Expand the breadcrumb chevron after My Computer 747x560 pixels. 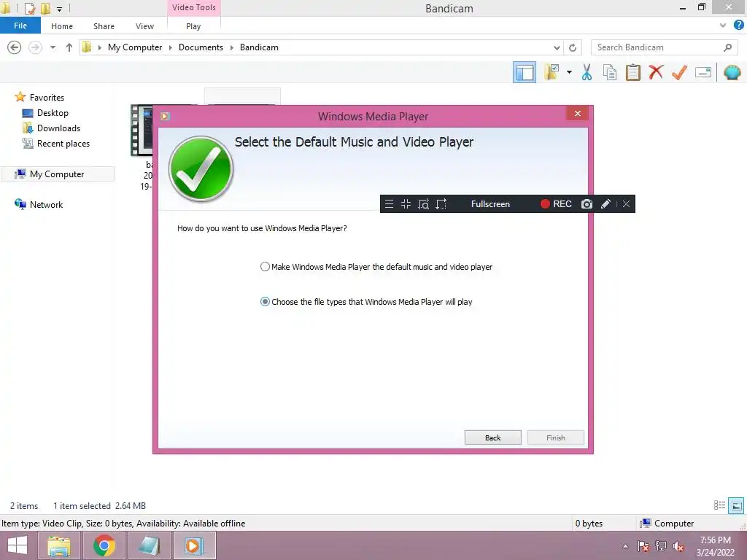point(170,47)
